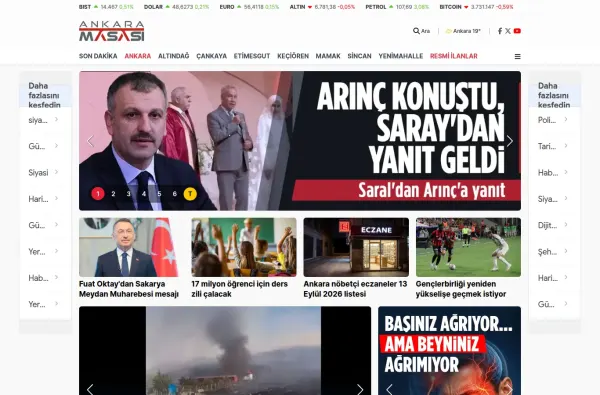Image resolution: width=600 pixels, height=395 pixels.
Task: Expand the left sidebar 'Siyasi' item
Action: pos(45,173)
